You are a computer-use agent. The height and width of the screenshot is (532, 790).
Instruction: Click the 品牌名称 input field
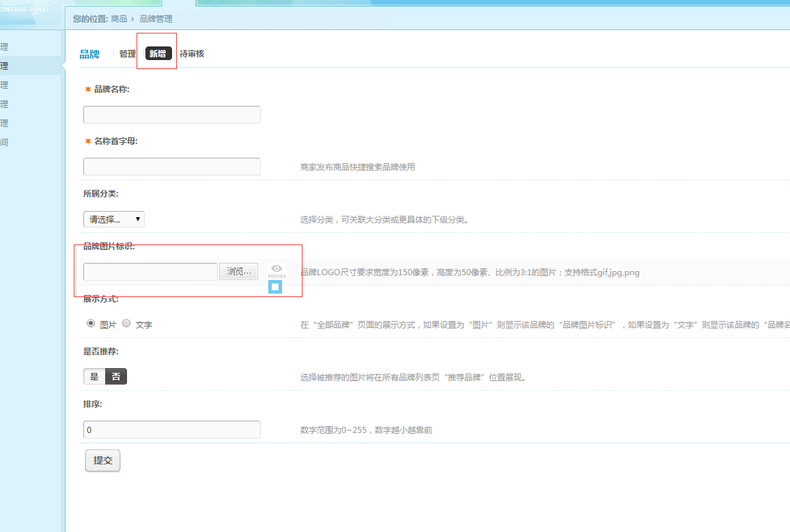point(172,115)
